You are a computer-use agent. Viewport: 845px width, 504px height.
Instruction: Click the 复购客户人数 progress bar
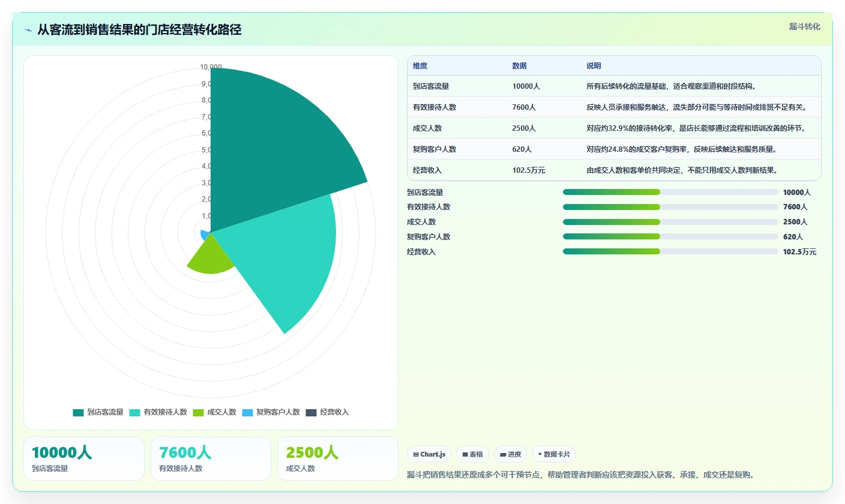tap(670, 236)
